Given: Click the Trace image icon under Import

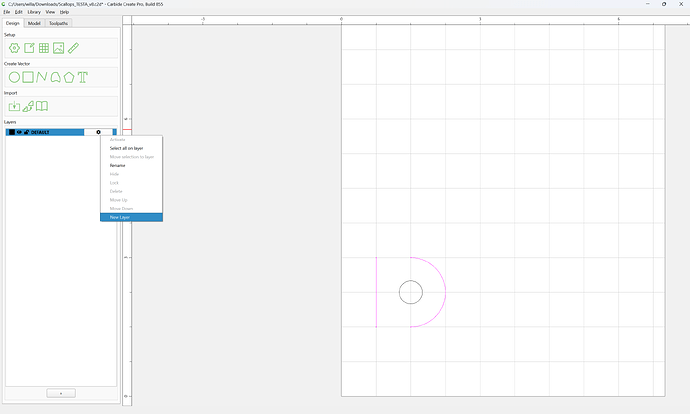Looking at the screenshot, I should coord(28,106).
